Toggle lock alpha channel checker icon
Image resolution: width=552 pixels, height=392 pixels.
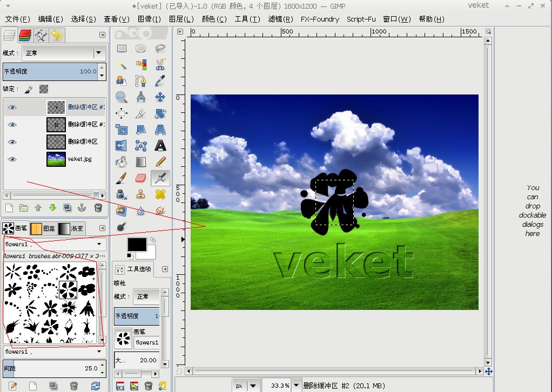(44, 89)
